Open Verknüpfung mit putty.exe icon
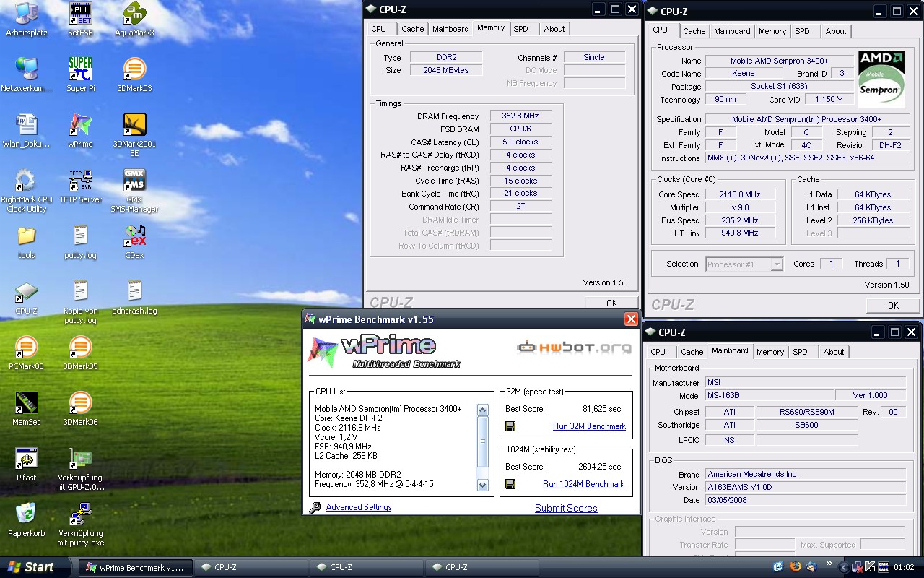This screenshot has width=924, height=578. pyautogui.click(x=81, y=514)
